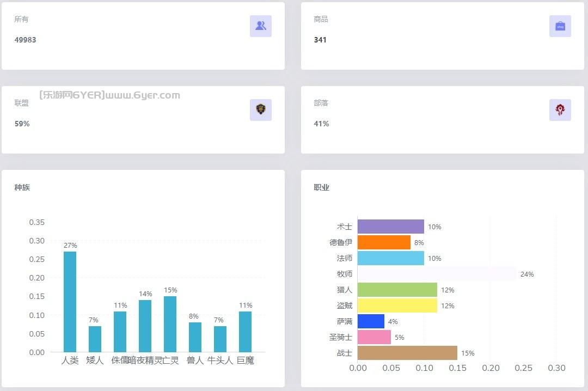
Task: Click the 49983 total count value
Action: tap(26, 40)
